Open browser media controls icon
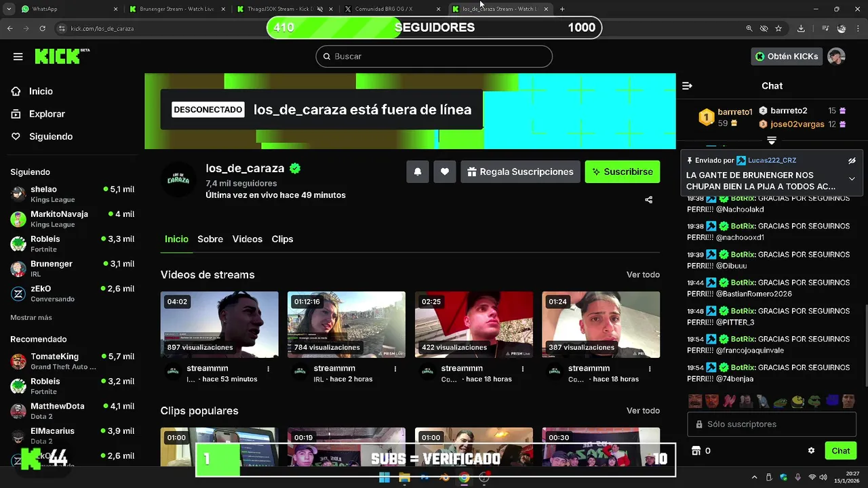Image resolution: width=868 pixels, height=488 pixels. coord(825,28)
